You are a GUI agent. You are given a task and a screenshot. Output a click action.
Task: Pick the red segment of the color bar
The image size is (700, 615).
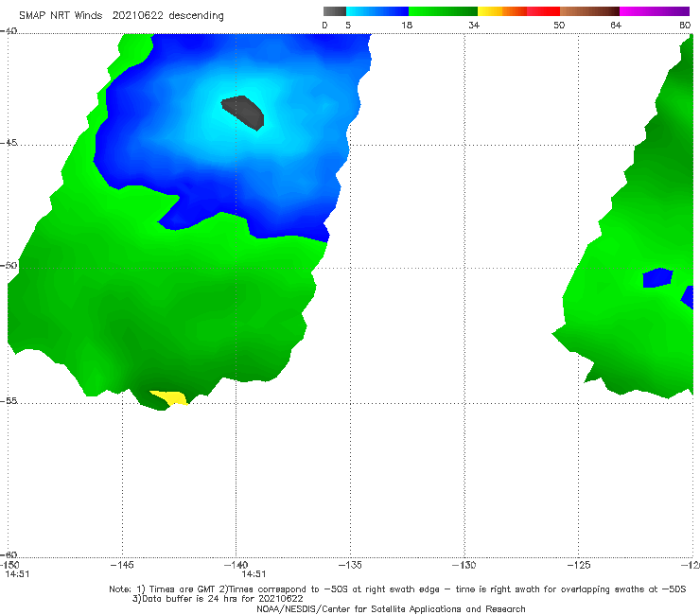click(x=543, y=11)
